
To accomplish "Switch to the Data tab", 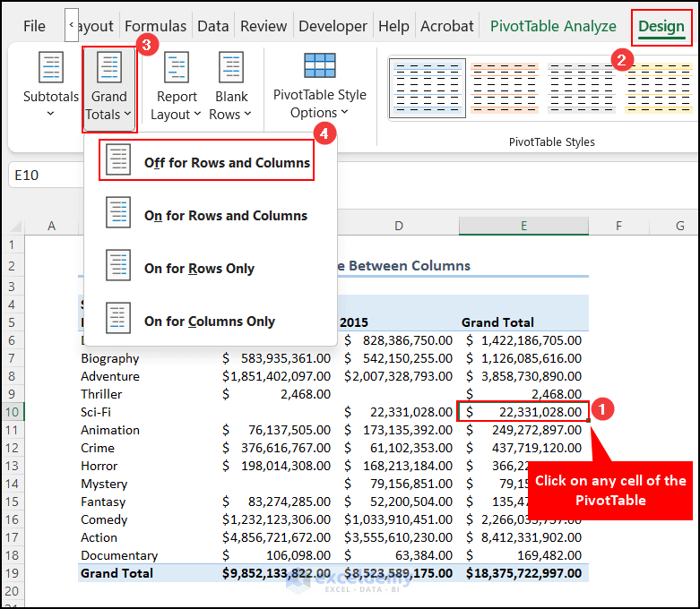I will click(x=213, y=26).
